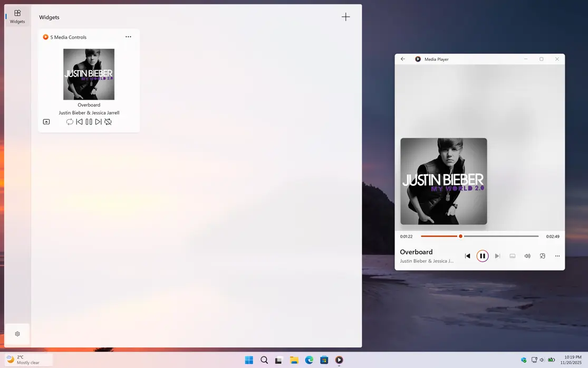Open Media Player more options menu
This screenshot has height=368, width=588.
tap(557, 256)
